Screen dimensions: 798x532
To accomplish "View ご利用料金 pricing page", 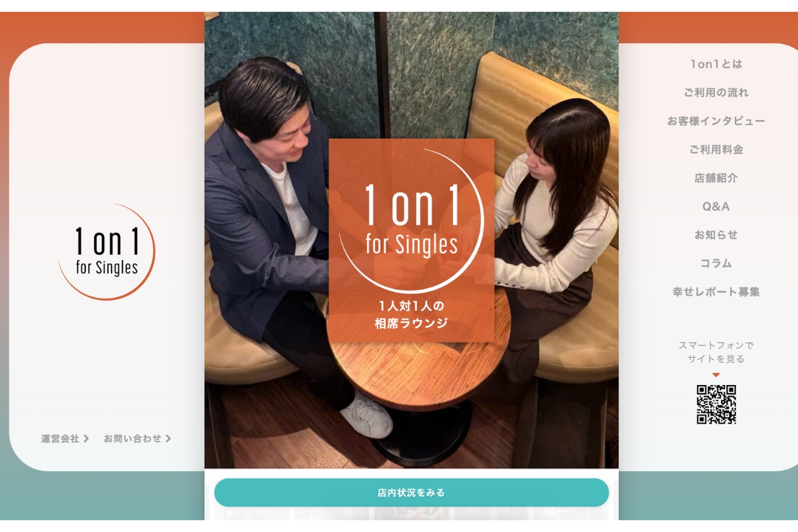I will [x=716, y=150].
